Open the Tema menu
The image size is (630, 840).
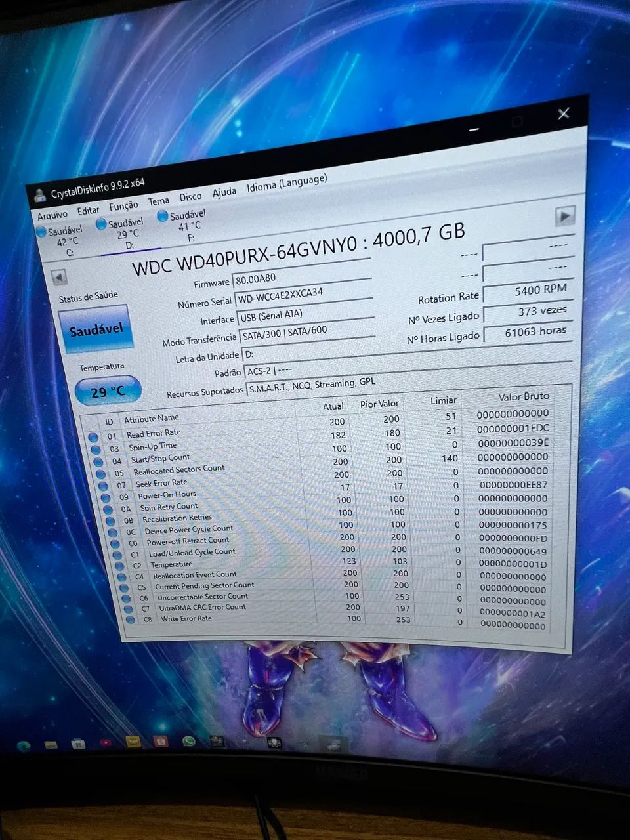tap(159, 201)
